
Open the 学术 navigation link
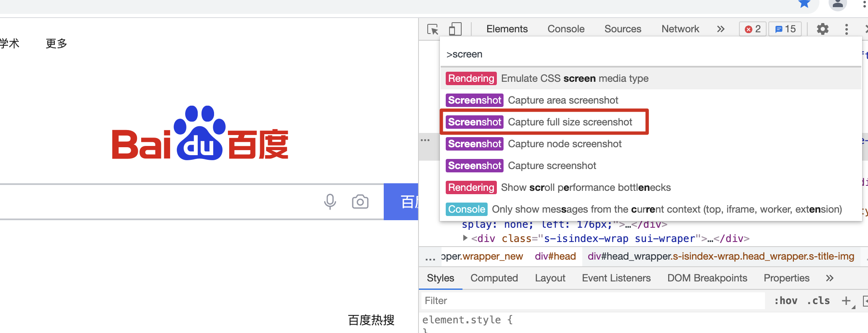coord(9,43)
